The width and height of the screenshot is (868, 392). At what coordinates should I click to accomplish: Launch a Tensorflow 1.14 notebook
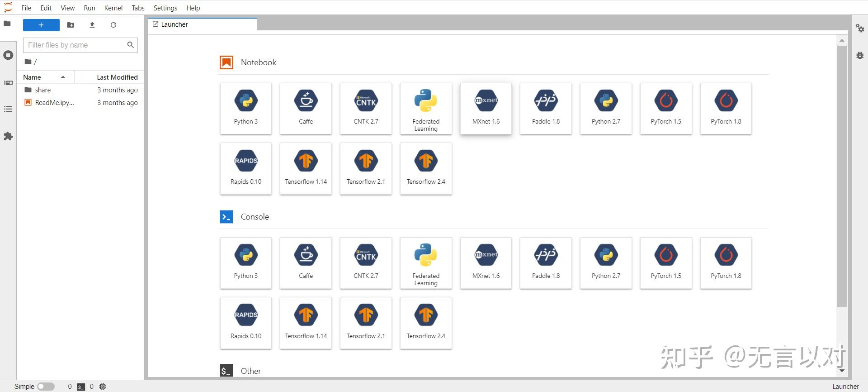306,169
